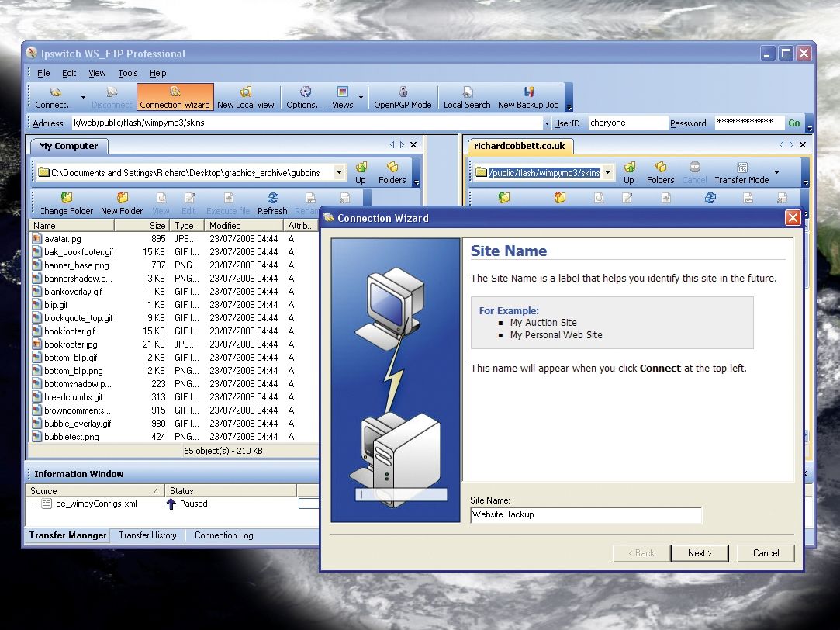
Task: Click remote New Folder icon
Action: pos(560,198)
